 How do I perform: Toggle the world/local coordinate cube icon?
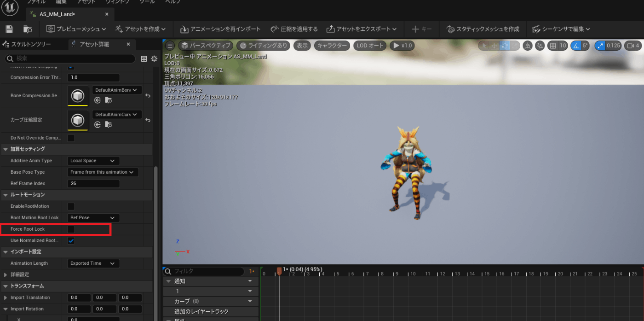coord(528,46)
